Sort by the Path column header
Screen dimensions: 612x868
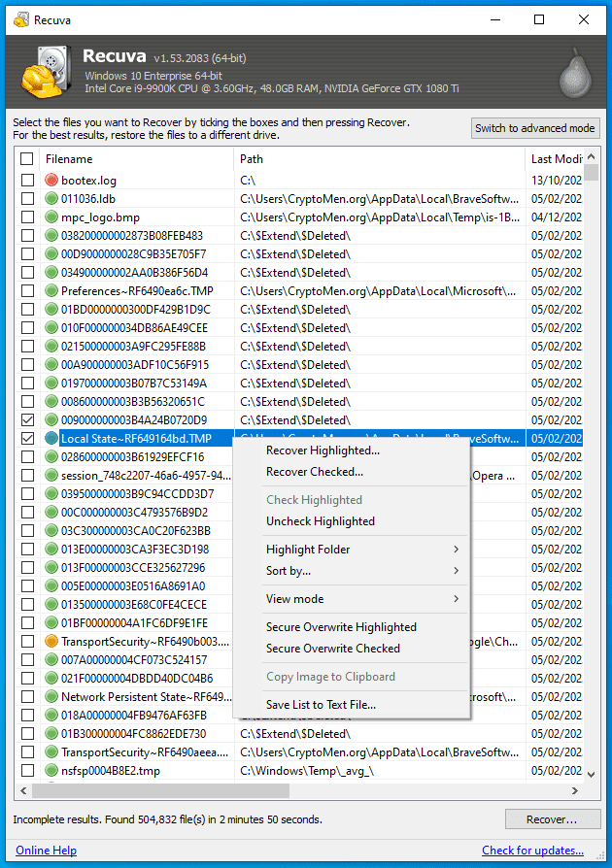point(380,159)
